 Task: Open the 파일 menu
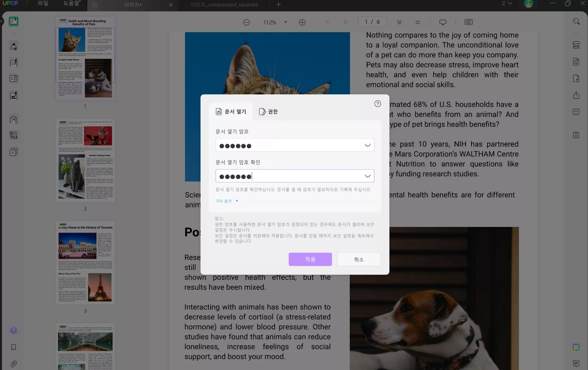43,3
